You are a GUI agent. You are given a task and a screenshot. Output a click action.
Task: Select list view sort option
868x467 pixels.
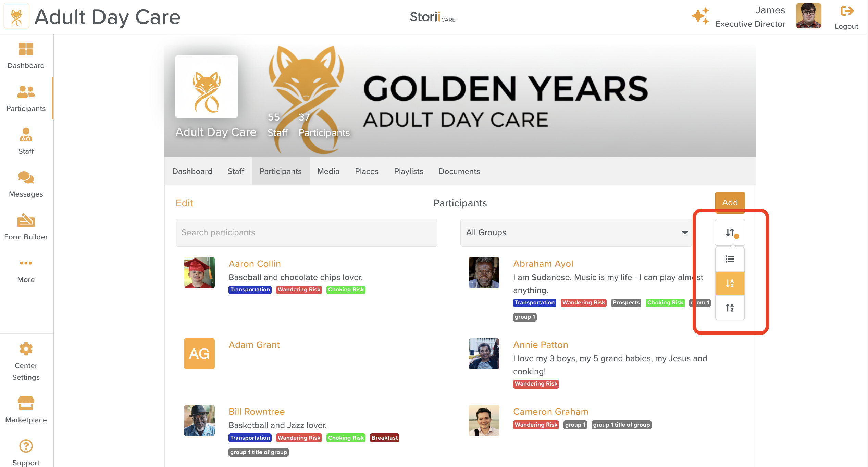coord(730,259)
